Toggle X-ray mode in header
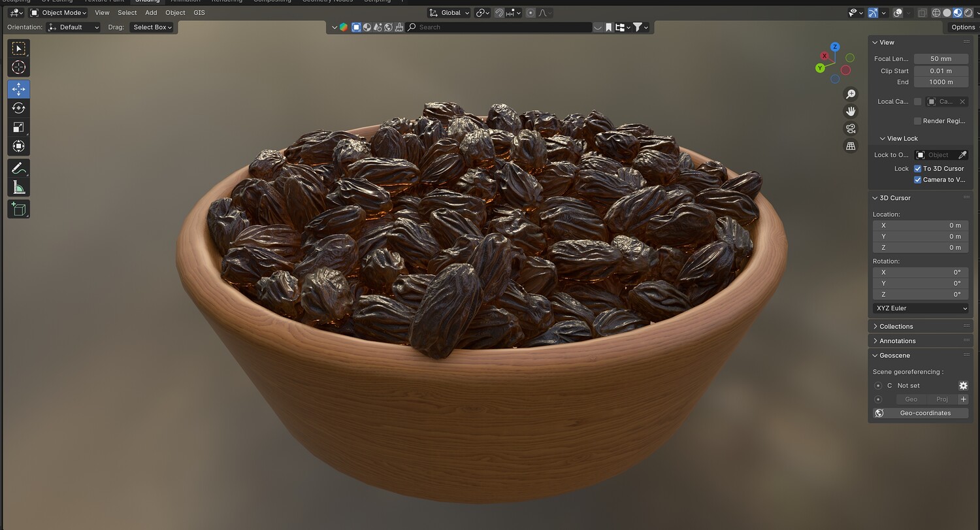 (x=922, y=12)
